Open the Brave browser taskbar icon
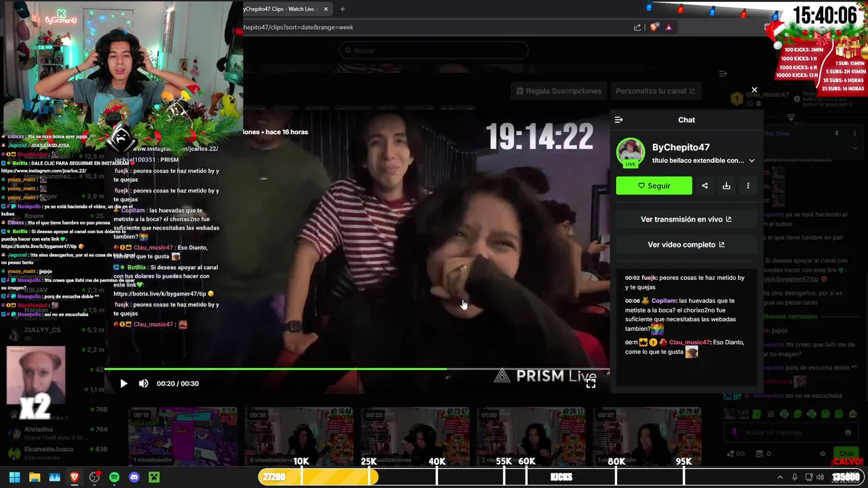This screenshot has width=868, height=488. coord(75,477)
